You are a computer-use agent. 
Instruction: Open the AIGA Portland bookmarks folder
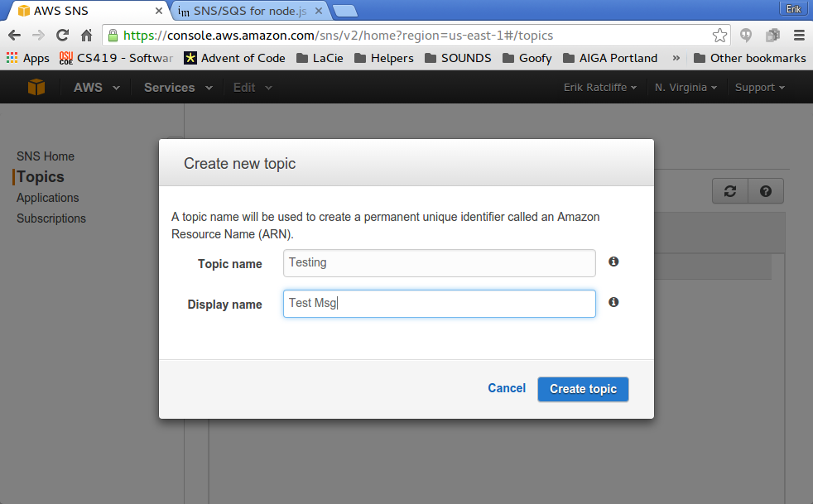(x=609, y=58)
